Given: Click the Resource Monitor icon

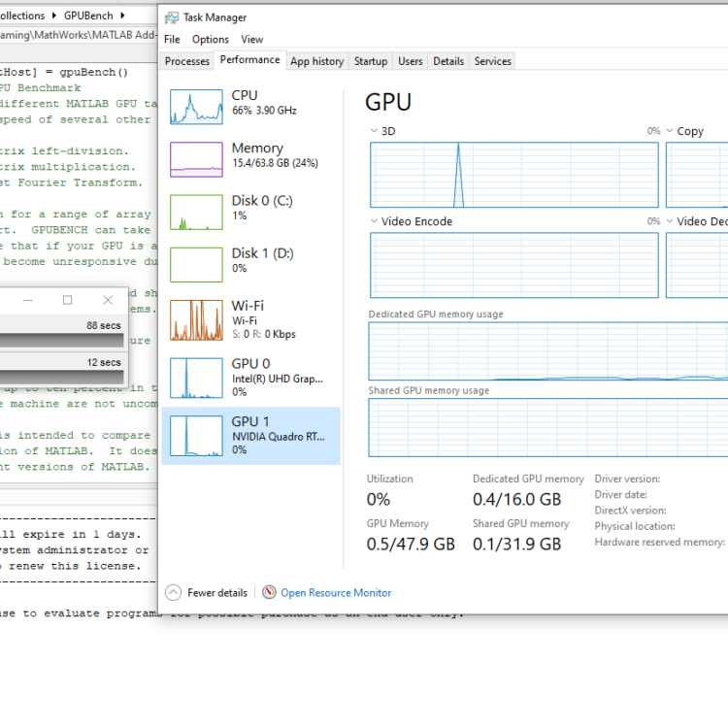Looking at the screenshot, I should (270, 592).
